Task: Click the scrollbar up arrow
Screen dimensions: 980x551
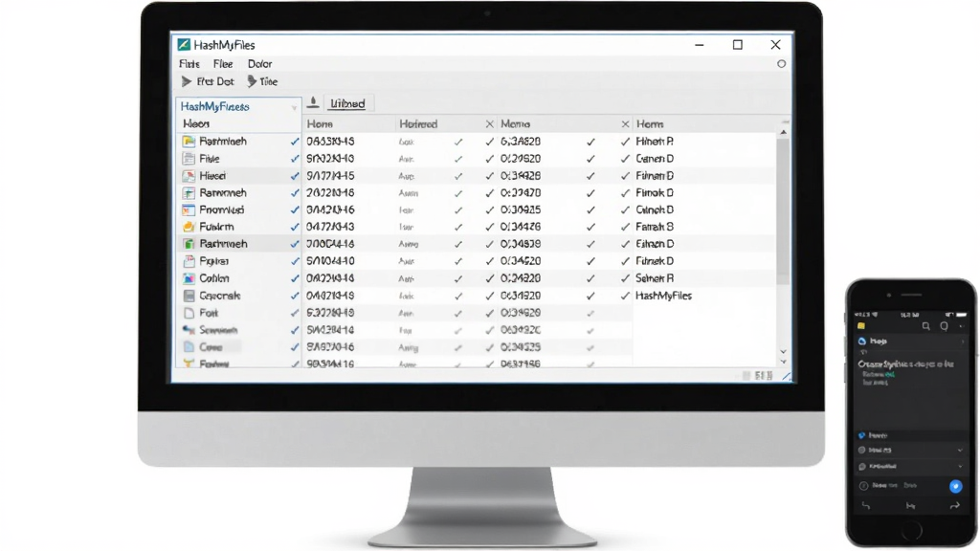Action: 783,132
